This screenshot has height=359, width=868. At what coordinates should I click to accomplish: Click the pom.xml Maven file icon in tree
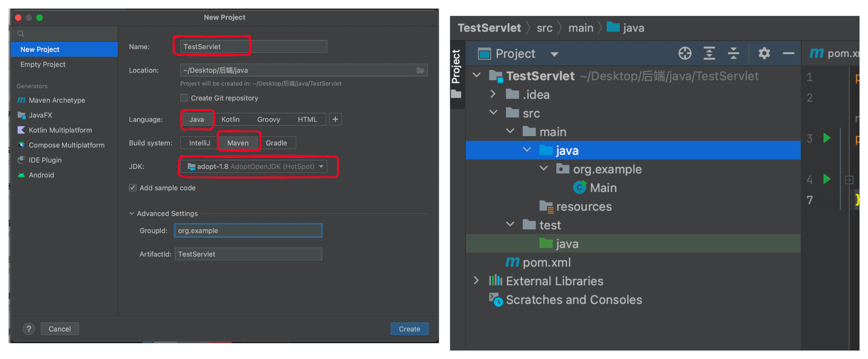[x=512, y=262]
